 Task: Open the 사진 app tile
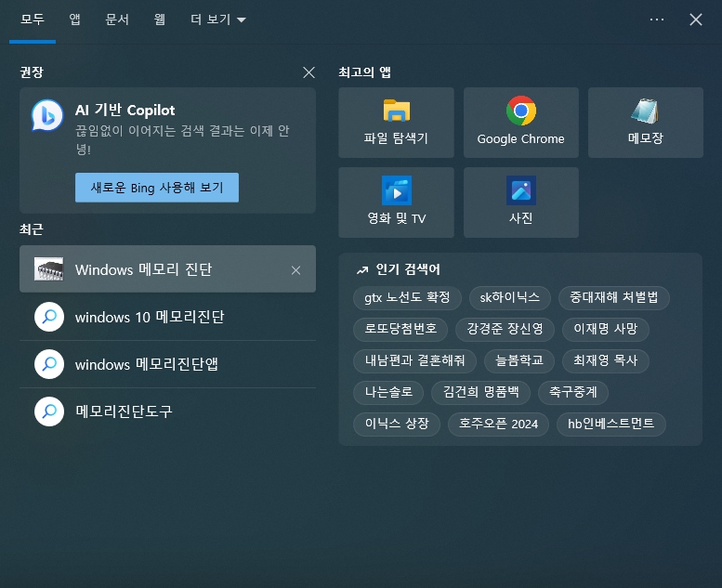click(x=520, y=203)
